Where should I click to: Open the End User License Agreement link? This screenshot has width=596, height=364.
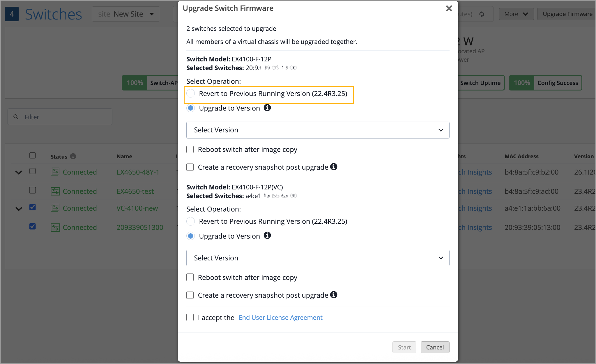(x=280, y=317)
